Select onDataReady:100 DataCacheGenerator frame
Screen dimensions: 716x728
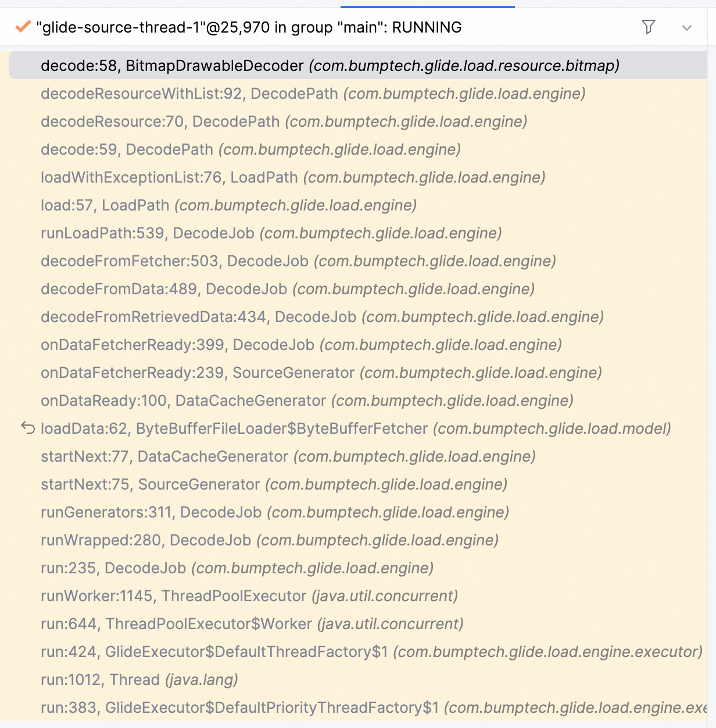(307, 401)
